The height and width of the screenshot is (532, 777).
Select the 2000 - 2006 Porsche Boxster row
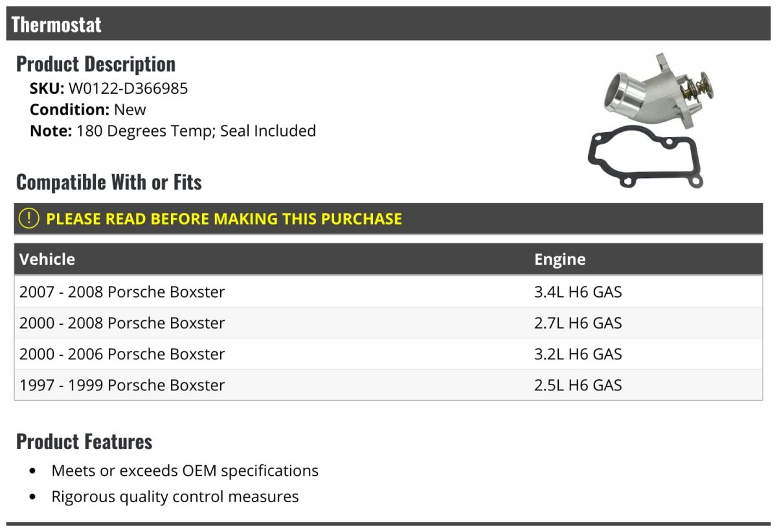tap(122, 354)
